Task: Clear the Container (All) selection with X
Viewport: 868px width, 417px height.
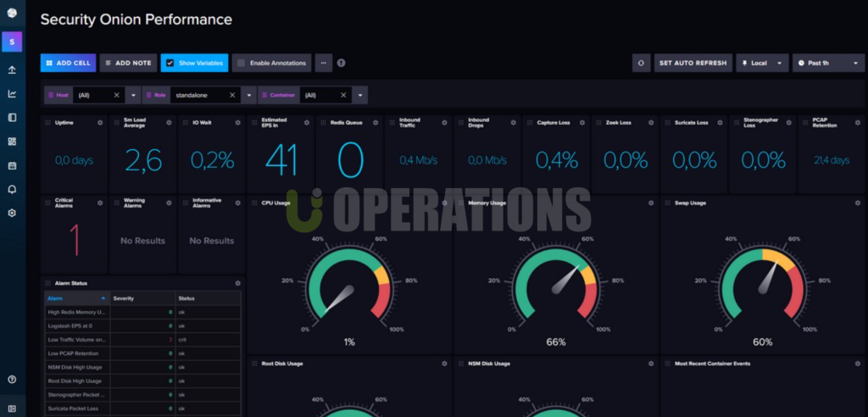Action: tap(343, 95)
